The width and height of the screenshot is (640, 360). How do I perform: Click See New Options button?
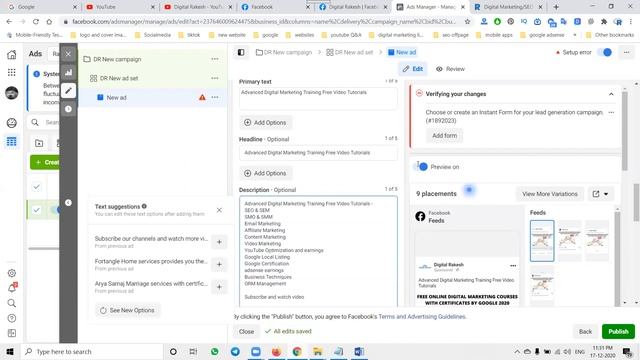coord(127,310)
